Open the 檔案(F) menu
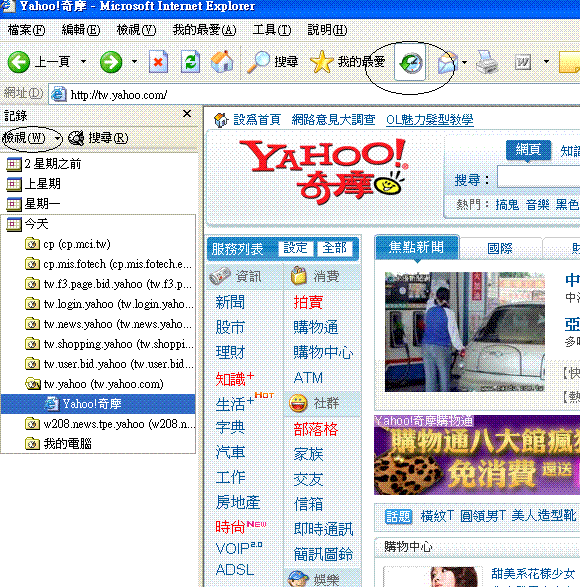580x587 pixels. pyautogui.click(x=26, y=30)
